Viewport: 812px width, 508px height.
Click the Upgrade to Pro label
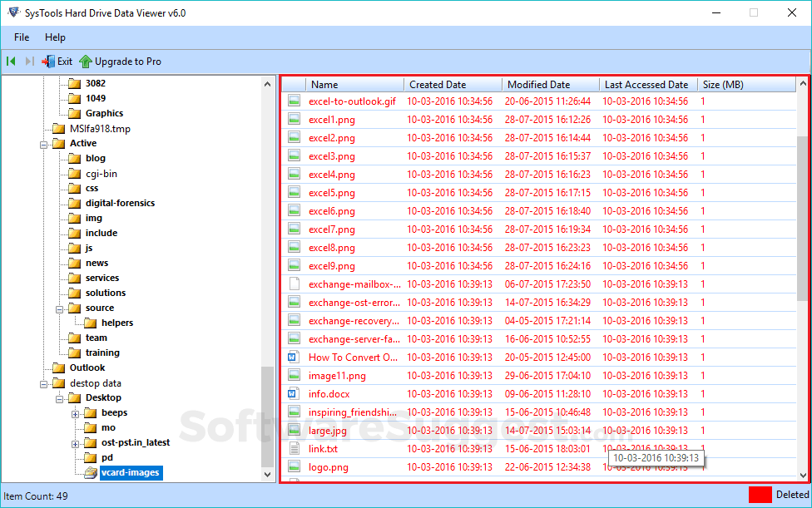(128, 62)
